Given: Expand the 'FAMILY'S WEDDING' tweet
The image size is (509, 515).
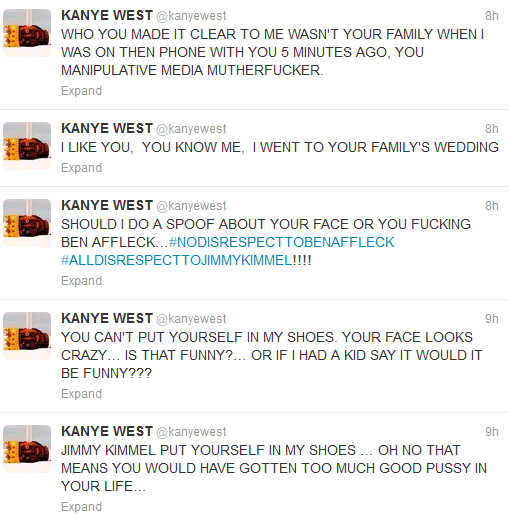Looking at the screenshot, I should click(x=81, y=168).
